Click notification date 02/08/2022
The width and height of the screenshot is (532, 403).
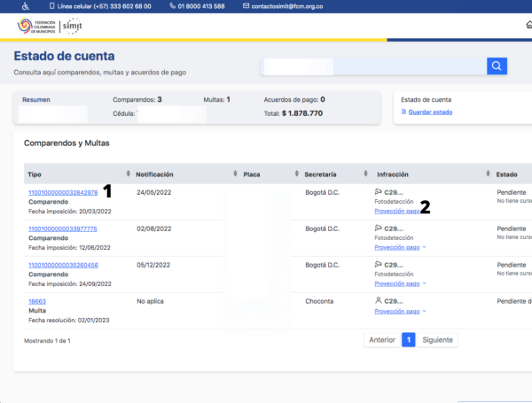(154, 229)
